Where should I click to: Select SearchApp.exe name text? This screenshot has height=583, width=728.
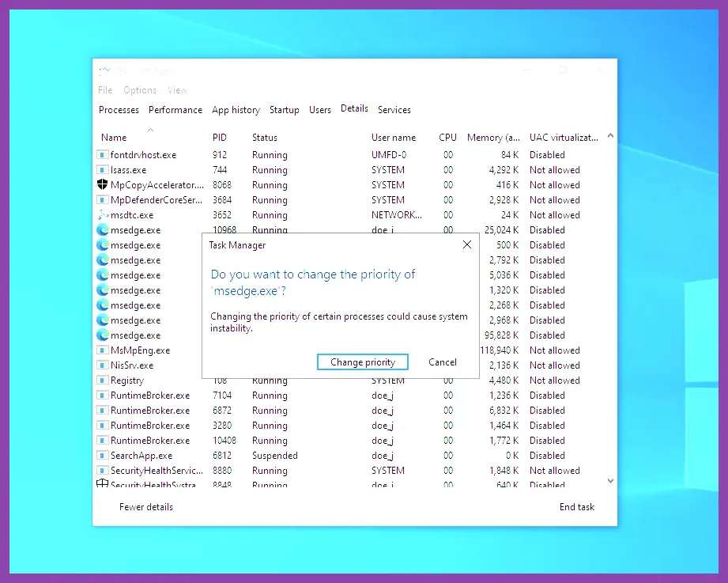(x=141, y=456)
